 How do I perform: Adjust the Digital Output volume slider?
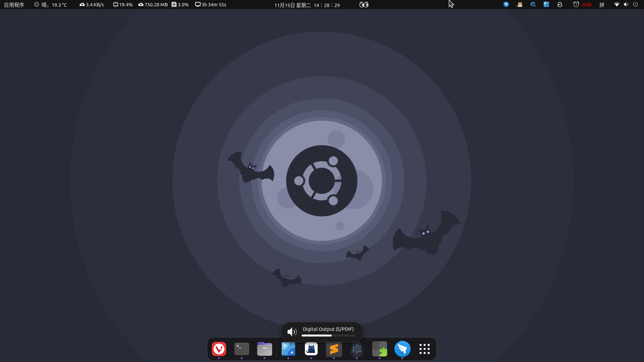[x=328, y=336]
